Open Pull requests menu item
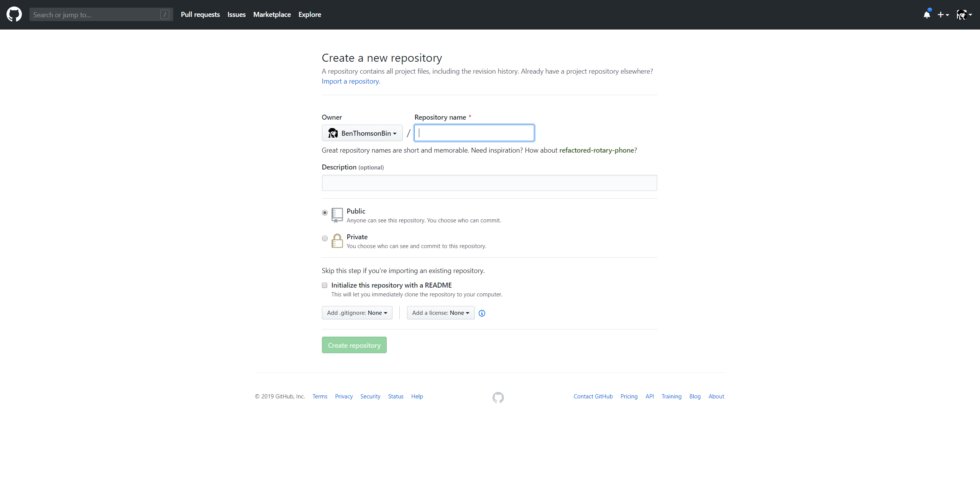The height and width of the screenshot is (482, 980). [200, 14]
